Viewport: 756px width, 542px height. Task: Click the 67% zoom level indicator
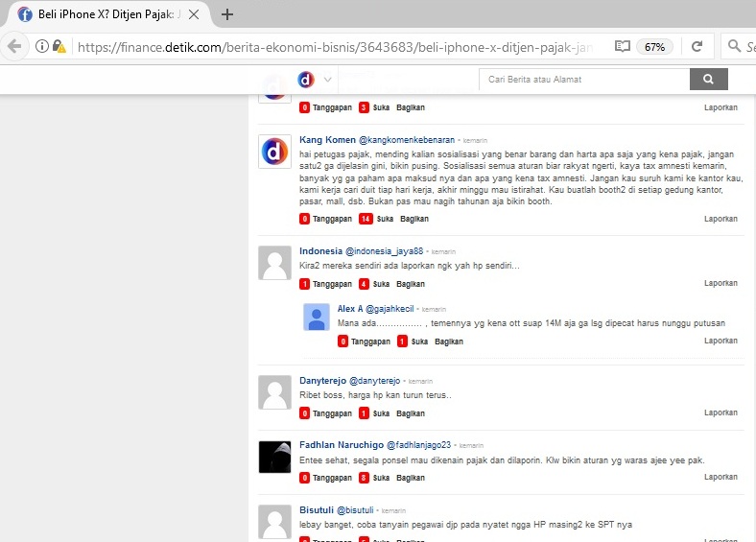tap(655, 46)
